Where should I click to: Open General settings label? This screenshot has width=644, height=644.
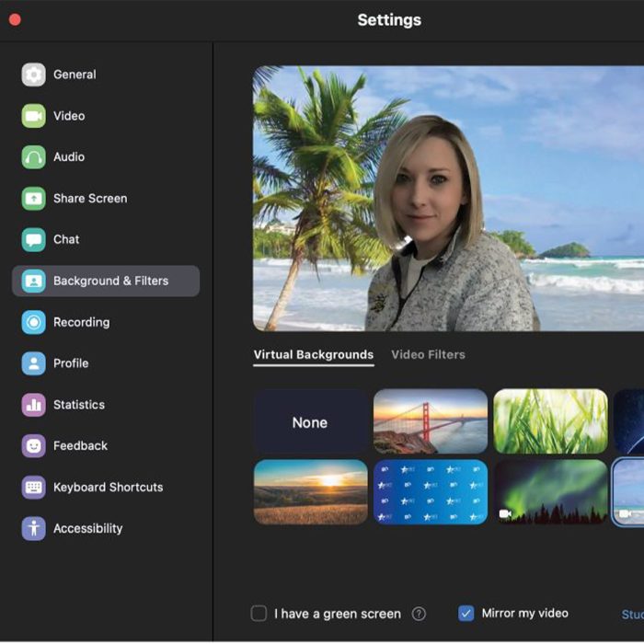click(x=75, y=75)
